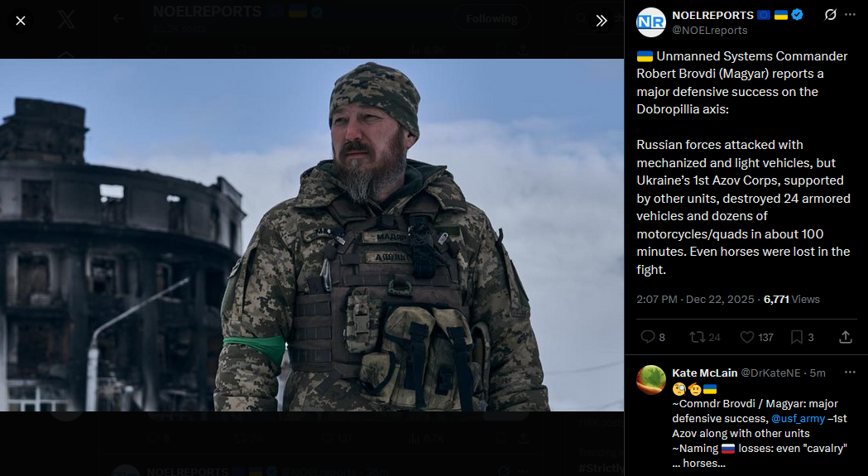Click the enlarged photo of the soldier
Screen dimensions: 868x476
(312, 235)
